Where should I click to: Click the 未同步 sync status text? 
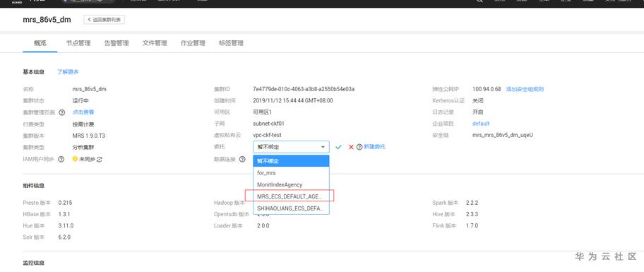click(87, 160)
